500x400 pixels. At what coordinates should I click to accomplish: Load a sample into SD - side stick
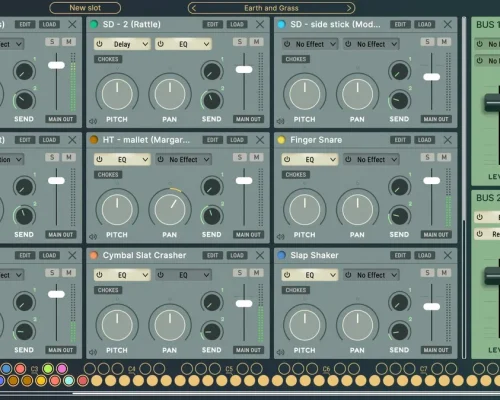[424, 24]
